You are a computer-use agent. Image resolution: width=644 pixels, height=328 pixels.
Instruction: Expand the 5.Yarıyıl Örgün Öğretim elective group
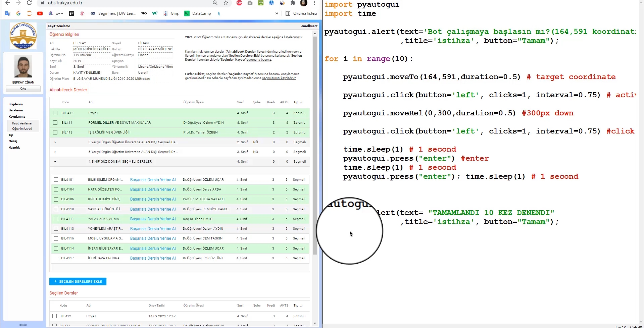pos(55,152)
